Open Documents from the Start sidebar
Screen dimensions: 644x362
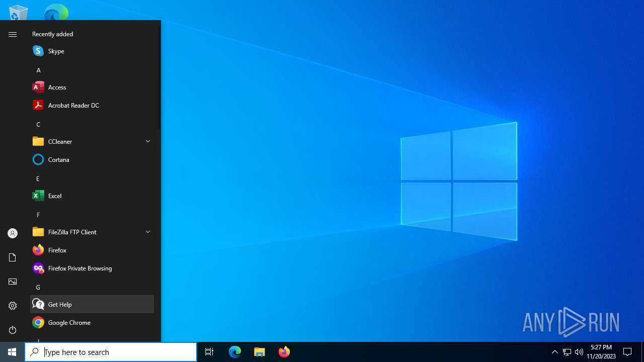(x=13, y=257)
